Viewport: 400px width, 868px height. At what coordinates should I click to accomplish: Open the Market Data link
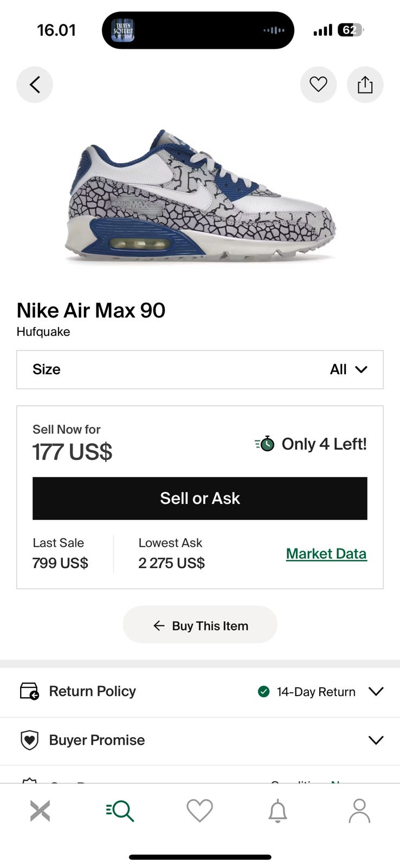click(326, 553)
